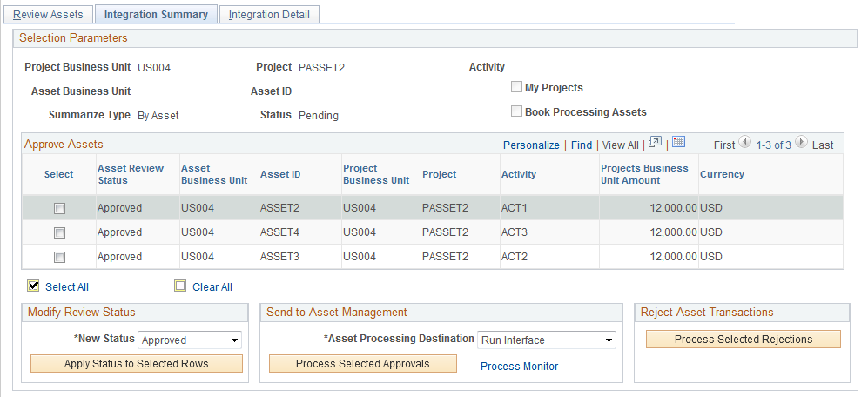
Task: Click the download to spreadsheet grid icon
Action: pos(679,143)
